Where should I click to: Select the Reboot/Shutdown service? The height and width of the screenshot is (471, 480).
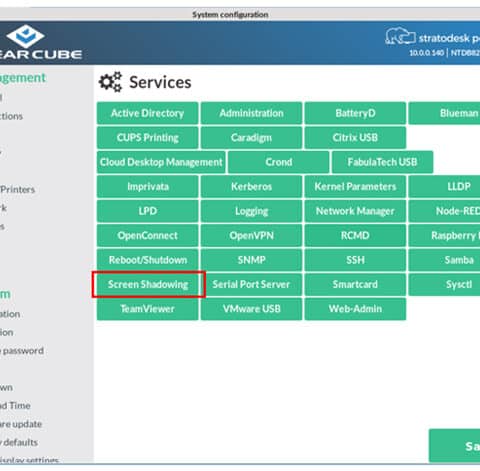pos(147,260)
